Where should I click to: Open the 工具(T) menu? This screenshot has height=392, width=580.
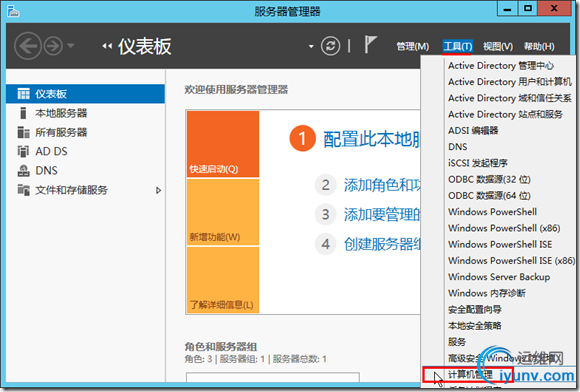(x=458, y=47)
